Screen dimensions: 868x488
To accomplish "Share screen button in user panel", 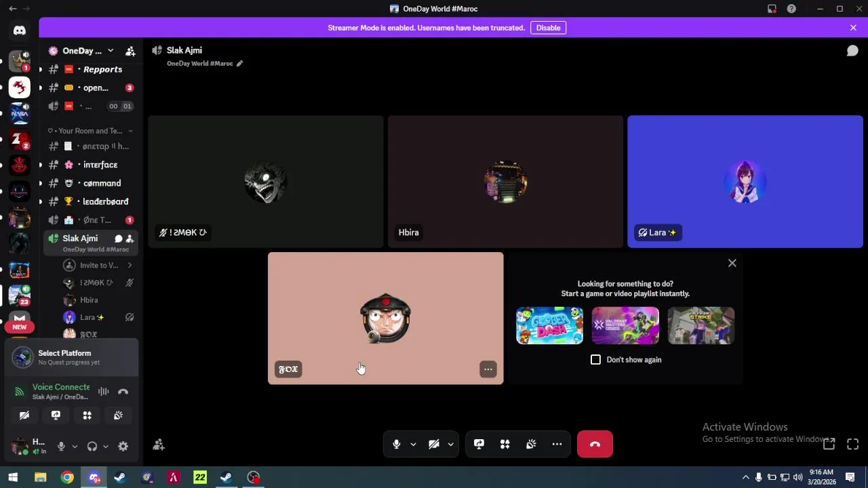I will click(x=56, y=415).
